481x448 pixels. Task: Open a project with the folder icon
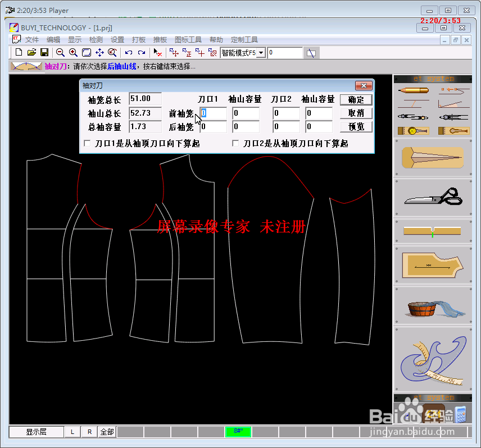click(x=31, y=53)
